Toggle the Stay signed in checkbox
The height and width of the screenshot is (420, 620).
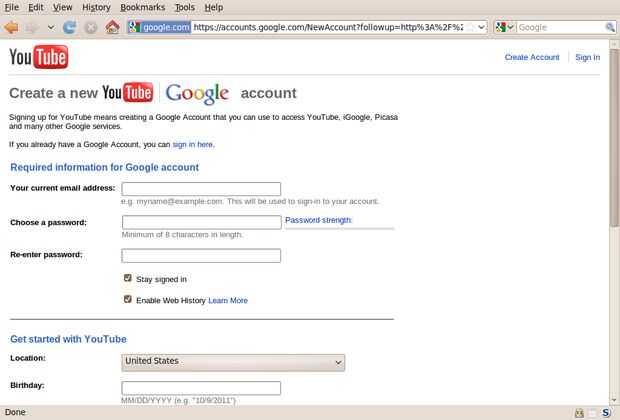coord(127,278)
